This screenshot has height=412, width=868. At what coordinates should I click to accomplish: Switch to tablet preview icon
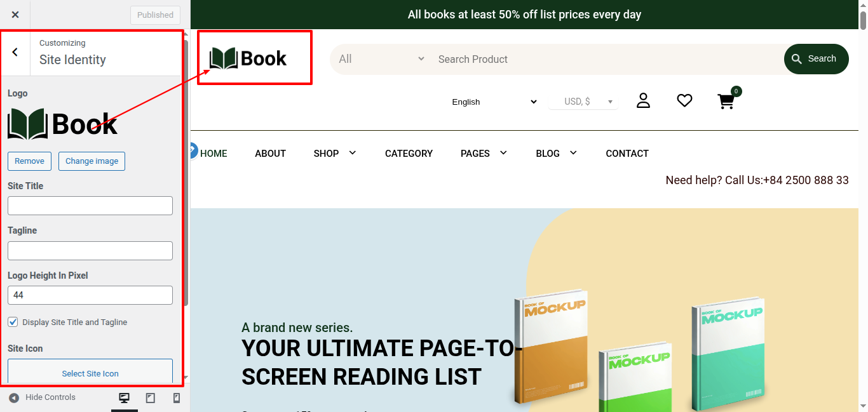(x=151, y=398)
